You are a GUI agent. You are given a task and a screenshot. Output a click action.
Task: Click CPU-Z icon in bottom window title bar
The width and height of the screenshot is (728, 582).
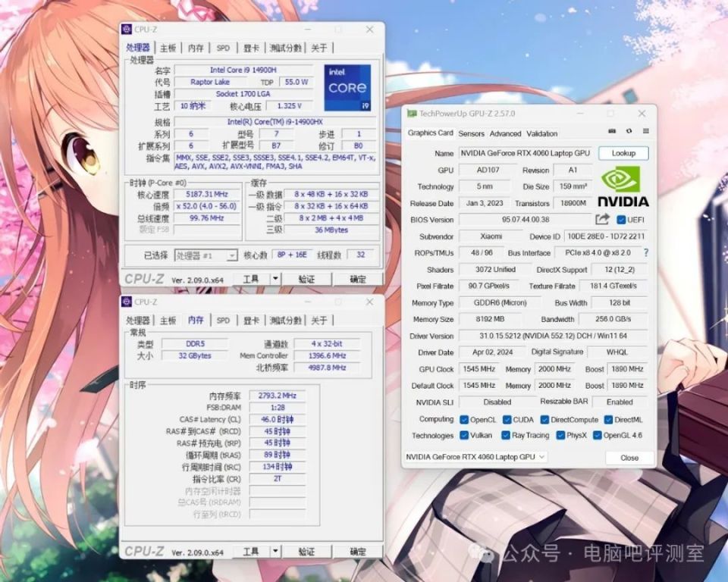click(x=127, y=302)
